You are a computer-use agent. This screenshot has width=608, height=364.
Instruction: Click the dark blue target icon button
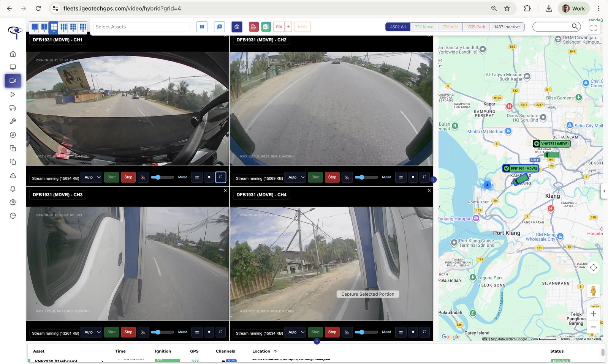[237, 27]
